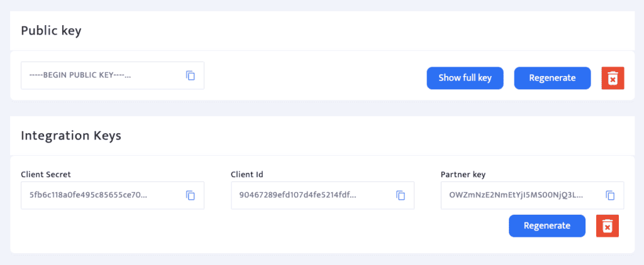Copy the public key to clipboard
The image size is (644, 265).
pyautogui.click(x=191, y=75)
